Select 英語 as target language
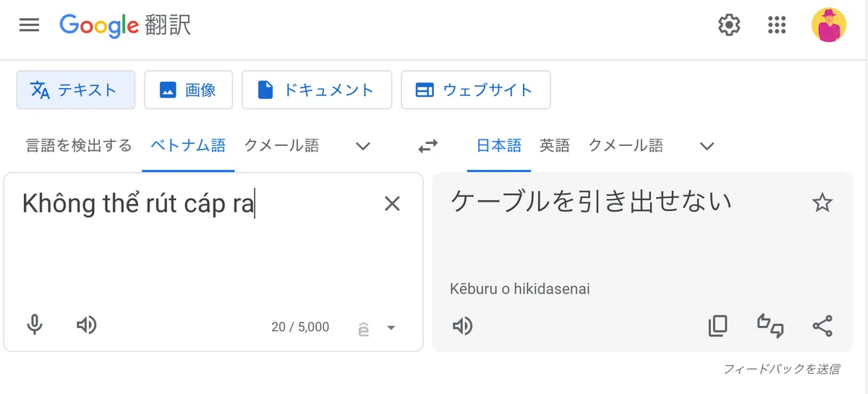This screenshot has width=868, height=394. coord(555,146)
